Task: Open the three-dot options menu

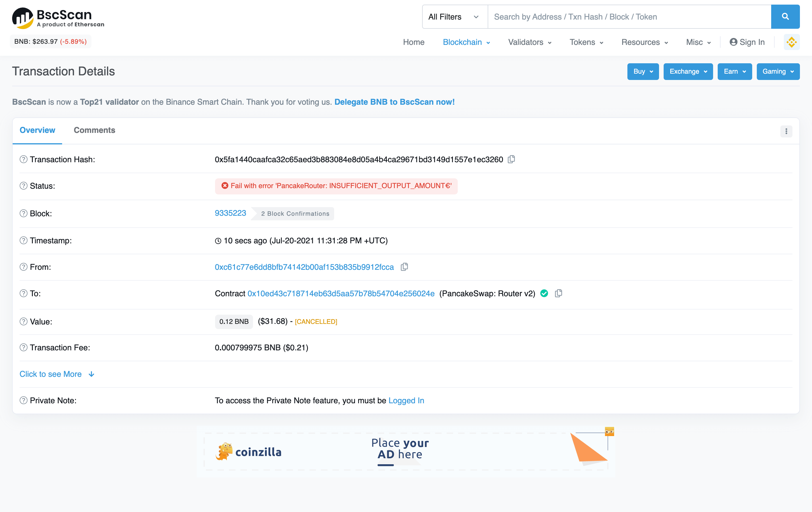Action: point(786,131)
